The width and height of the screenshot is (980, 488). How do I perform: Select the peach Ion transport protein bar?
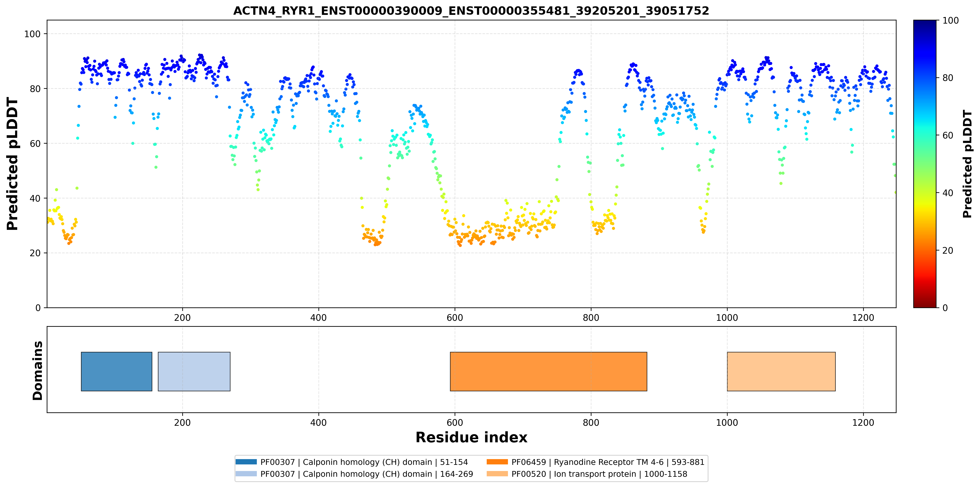click(x=781, y=371)
